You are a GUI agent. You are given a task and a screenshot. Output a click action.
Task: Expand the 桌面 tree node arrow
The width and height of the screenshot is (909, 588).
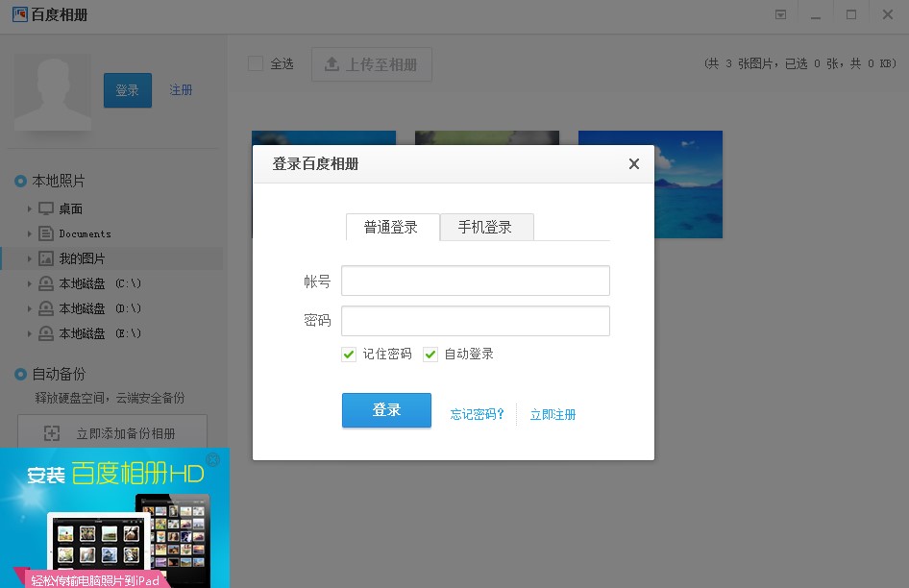[29, 208]
